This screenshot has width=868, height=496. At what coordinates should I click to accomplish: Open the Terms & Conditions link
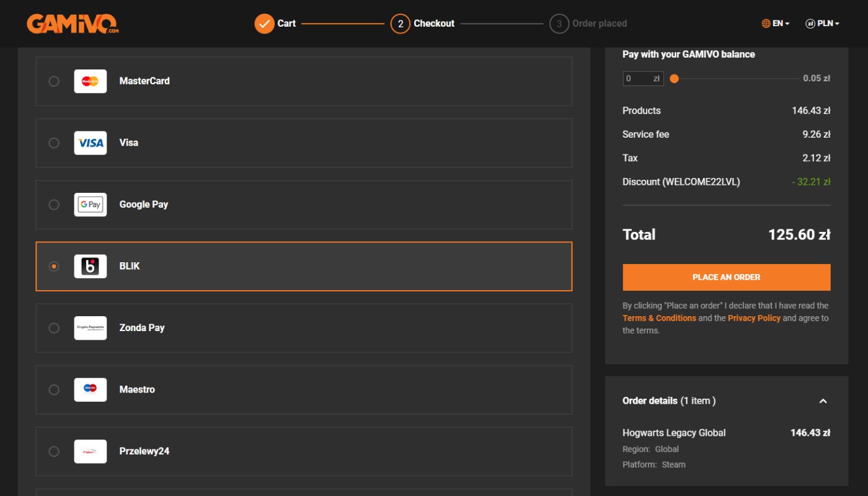[659, 318]
